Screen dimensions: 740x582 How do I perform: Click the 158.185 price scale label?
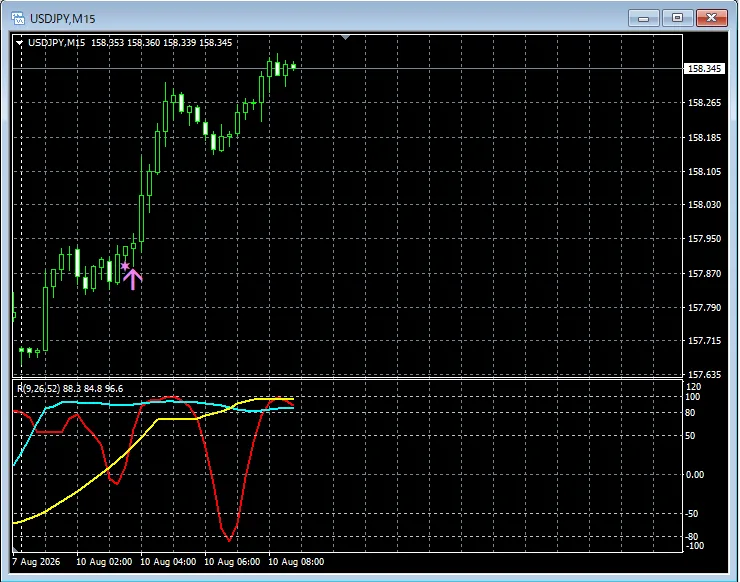[x=704, y=138]
